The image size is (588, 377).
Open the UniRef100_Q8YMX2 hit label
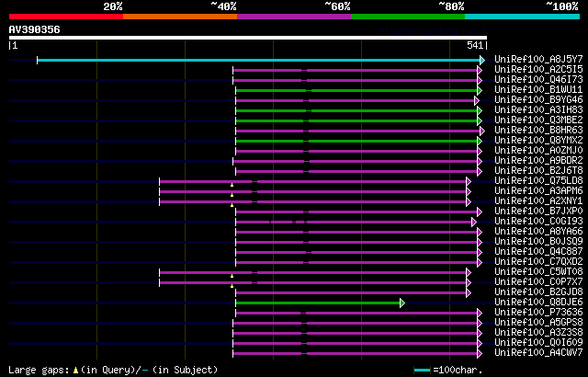[x=539, y=141]
